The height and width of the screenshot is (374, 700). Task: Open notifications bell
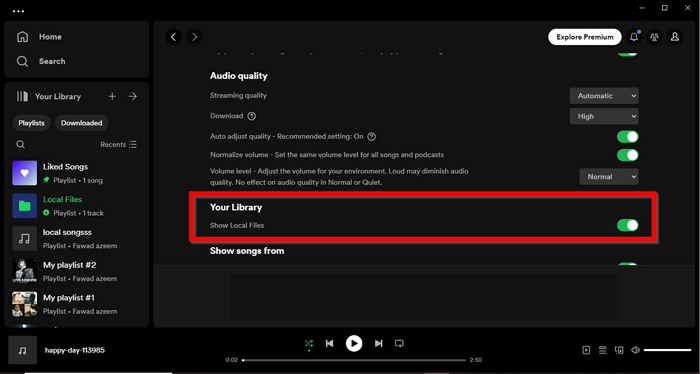point(634,37)
